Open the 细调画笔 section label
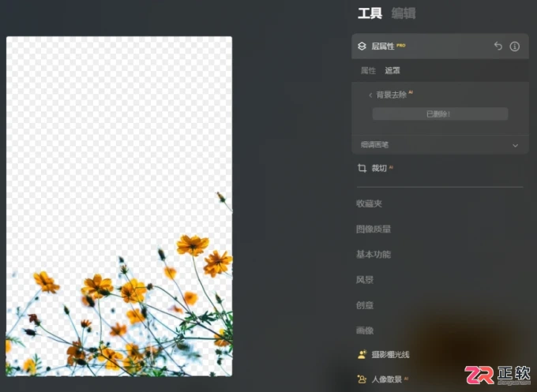 (374, 144)
